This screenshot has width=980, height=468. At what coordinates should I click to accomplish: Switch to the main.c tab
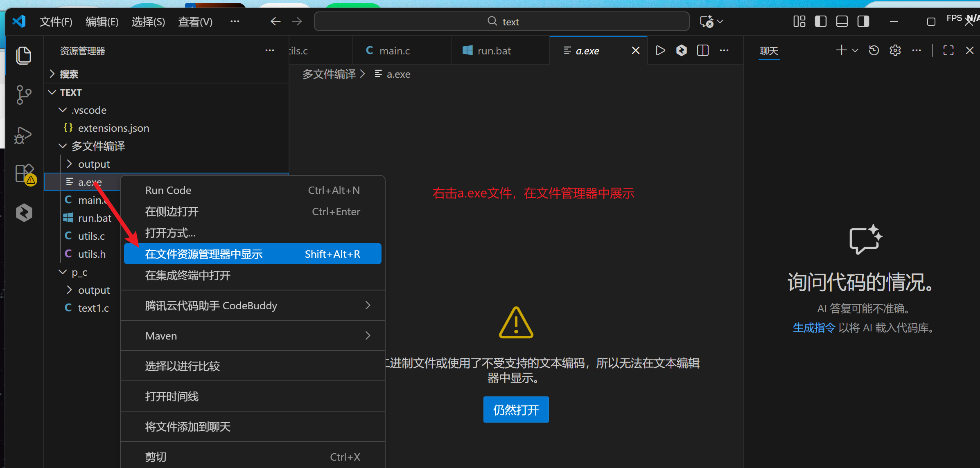click(x=394, y=51)
